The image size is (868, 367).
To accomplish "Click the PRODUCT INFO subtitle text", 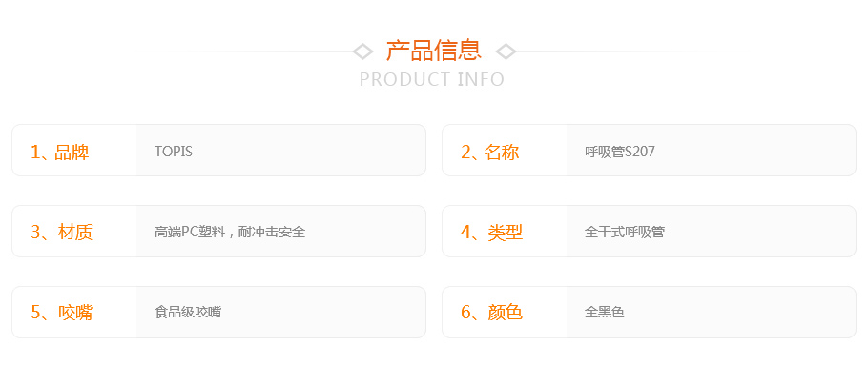I will pyautogui.click(x=432, y=79).
